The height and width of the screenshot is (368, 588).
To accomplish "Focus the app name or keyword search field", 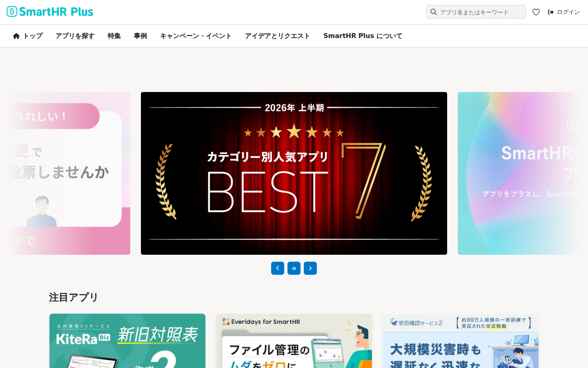I will pyautogui.click(x=476, y=12).
